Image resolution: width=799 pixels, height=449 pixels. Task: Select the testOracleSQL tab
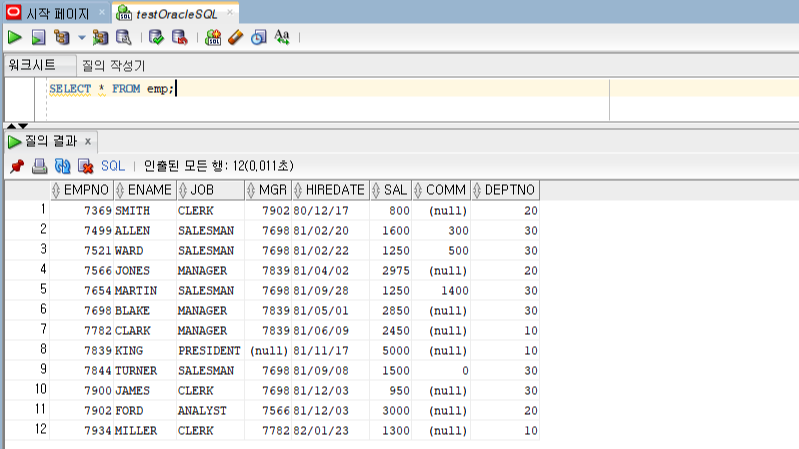click(x=177, y=14)
